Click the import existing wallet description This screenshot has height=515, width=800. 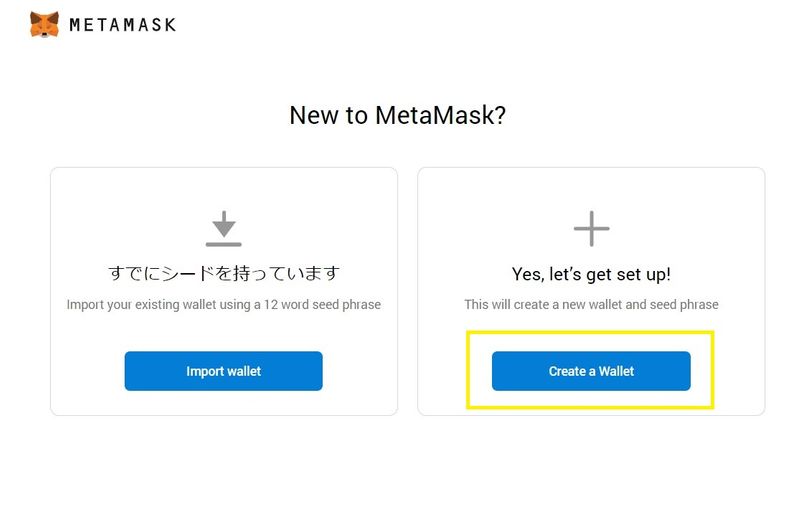tap(223, 304)
